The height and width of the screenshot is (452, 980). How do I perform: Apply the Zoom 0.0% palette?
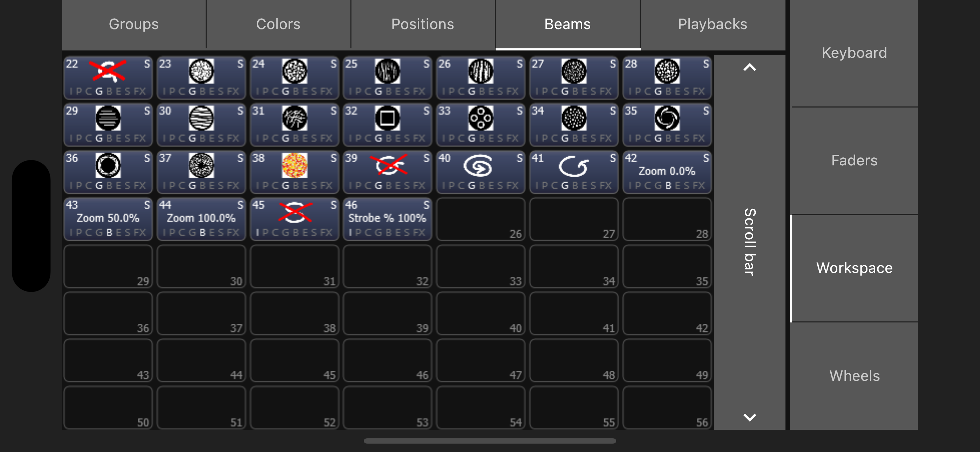(667, 172)
